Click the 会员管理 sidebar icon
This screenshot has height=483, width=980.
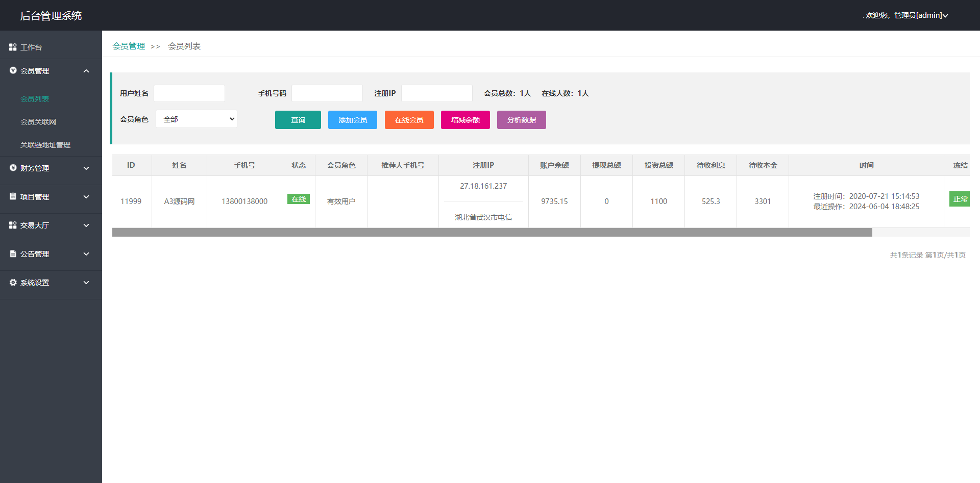[x=13, y=70]
